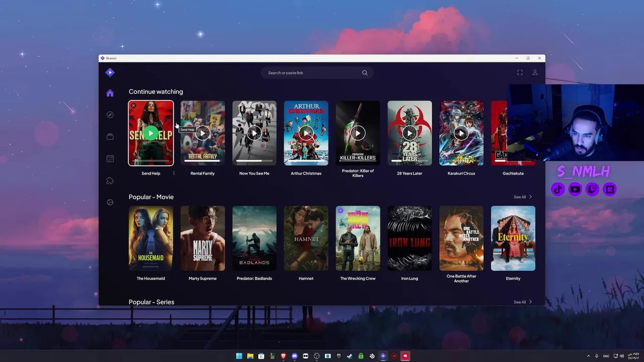644x362 pixels.
Task: Toggle fullscreen mode icon
Action: point(520,72)
